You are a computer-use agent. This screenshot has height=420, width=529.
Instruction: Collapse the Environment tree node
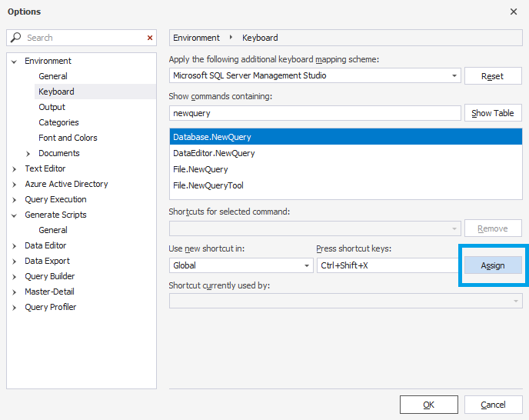[14, 62]
